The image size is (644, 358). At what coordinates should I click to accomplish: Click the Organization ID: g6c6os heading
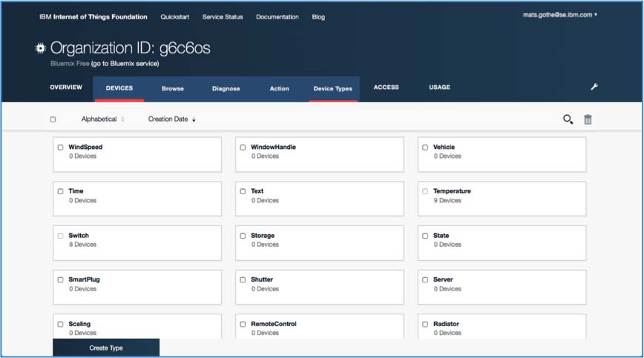click(130, 48)
